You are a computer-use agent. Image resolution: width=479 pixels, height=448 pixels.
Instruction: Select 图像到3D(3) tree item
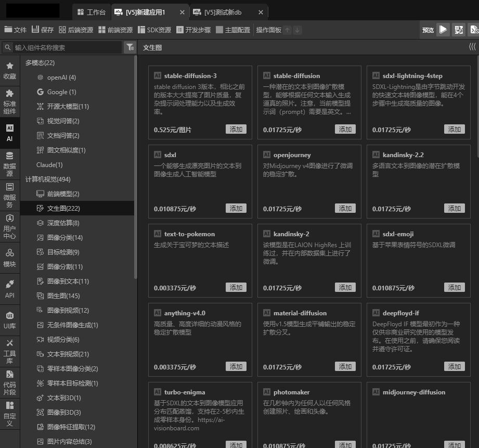click(77, 412)
